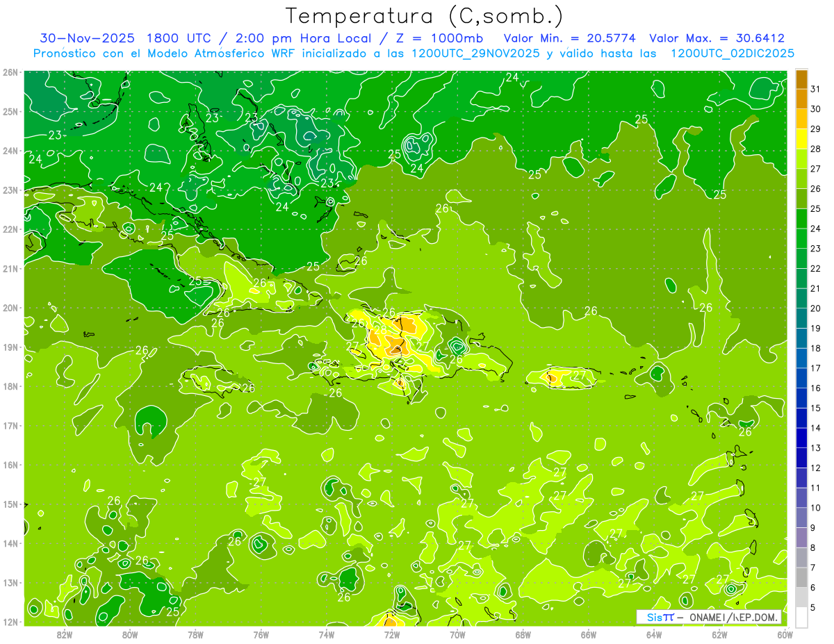Click the '26N' latitude axis label

pyautogui.click(x=10, y=72)
